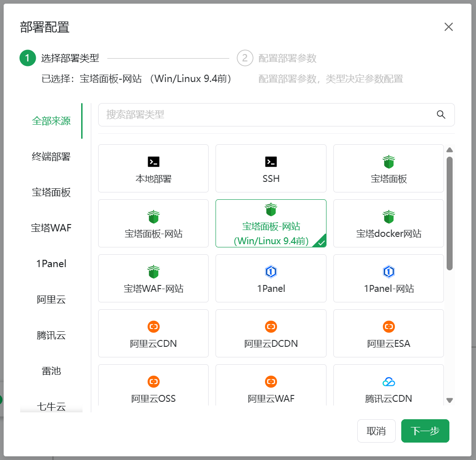Choose the 宝塔WAF-网站 option
This screenshot has height=460, width=476.
[x=153, y=278]
